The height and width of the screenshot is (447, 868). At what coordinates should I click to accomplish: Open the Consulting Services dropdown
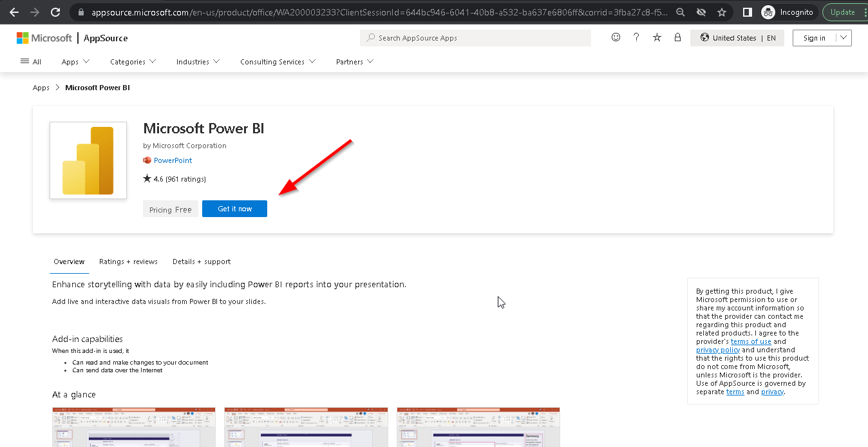278,62
